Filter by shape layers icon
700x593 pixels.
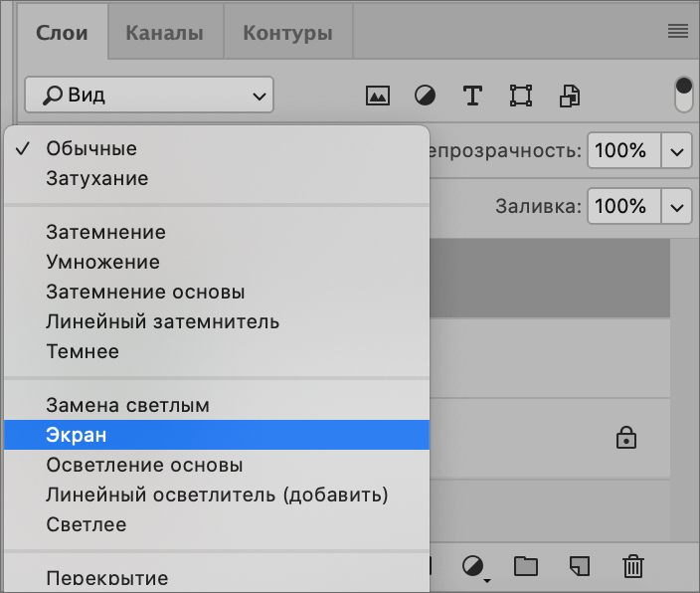[x=521, y=96]
